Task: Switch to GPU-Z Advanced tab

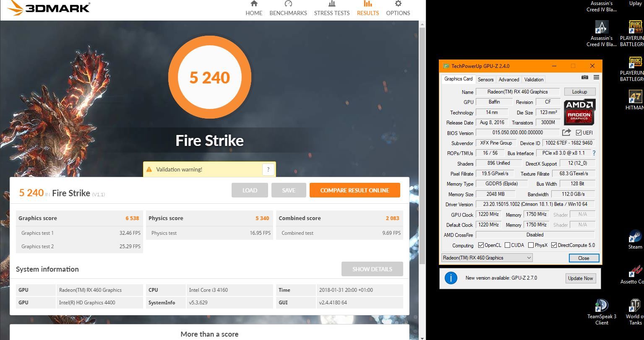Action: pos(509,79)
